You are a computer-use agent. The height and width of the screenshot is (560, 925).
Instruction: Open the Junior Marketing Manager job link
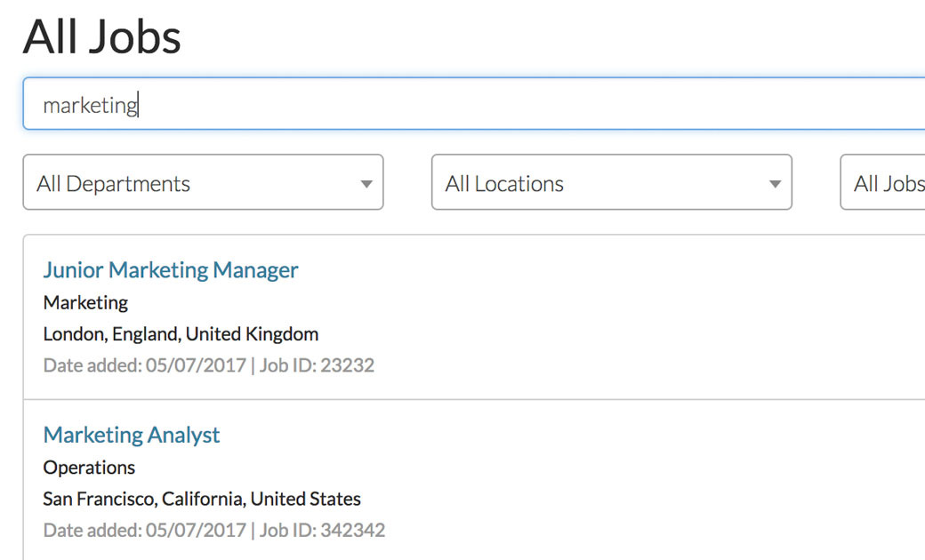(x=171, y=269)
